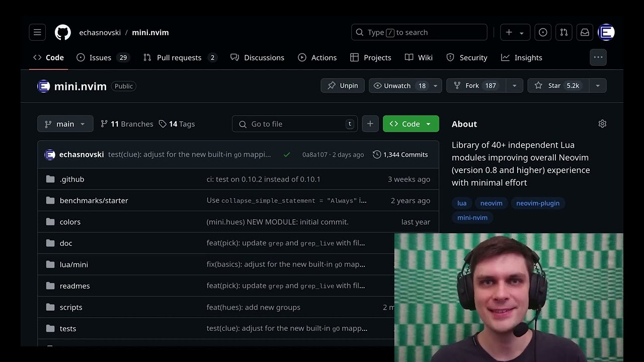
Task: Open the colors folder
Action: [70, 222]
